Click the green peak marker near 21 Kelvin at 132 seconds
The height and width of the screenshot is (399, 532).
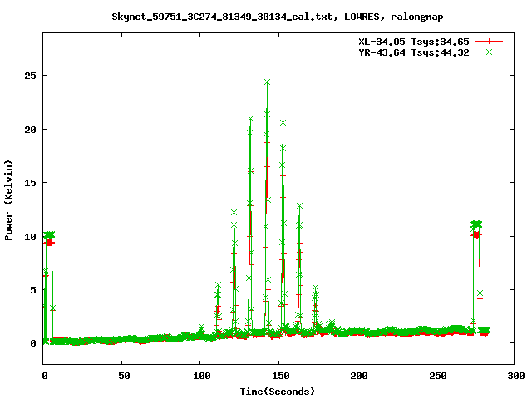(250, 119)
